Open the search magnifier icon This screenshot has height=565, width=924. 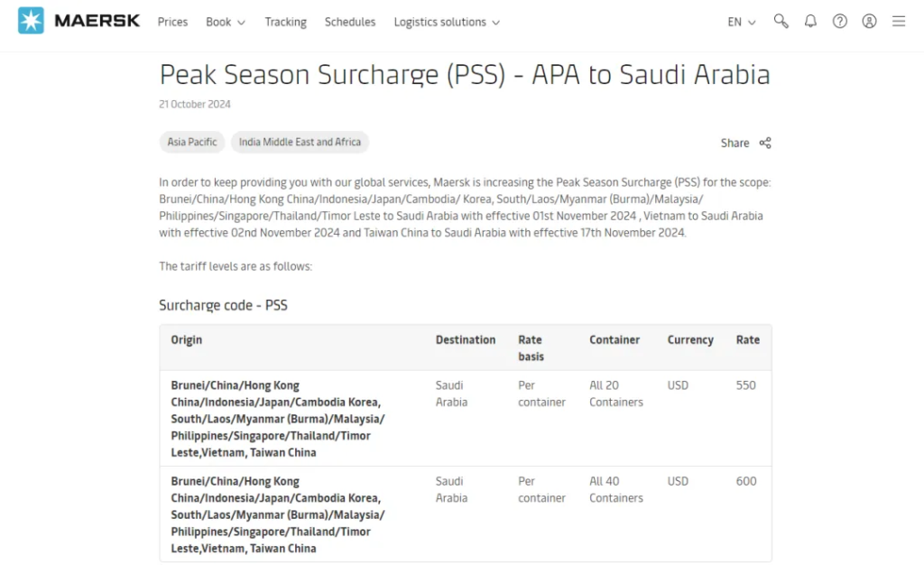click(x=781, y=21)
